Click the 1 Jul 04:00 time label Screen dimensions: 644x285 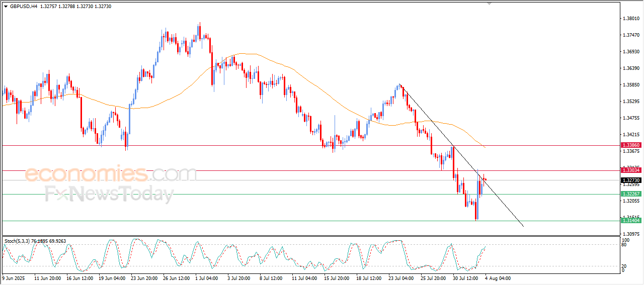coord(207,277)
